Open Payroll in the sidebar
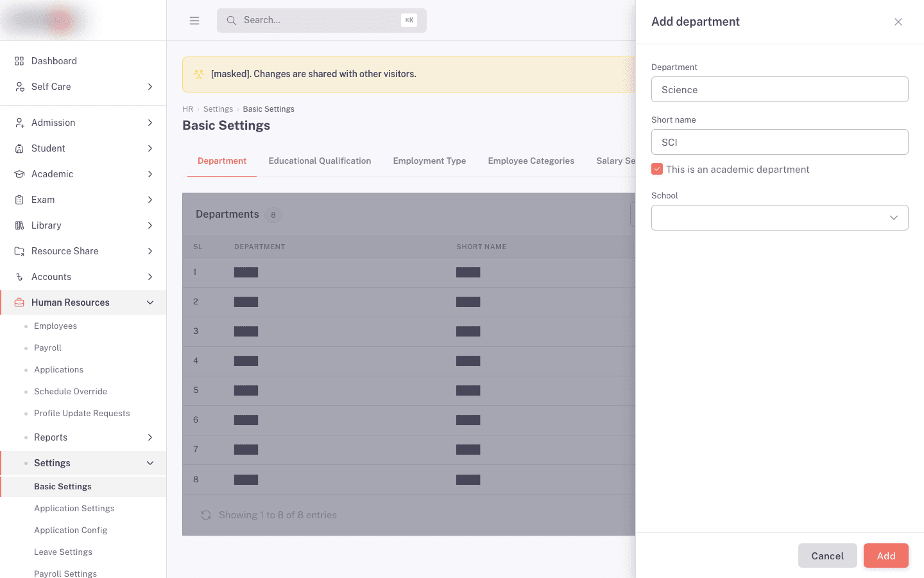The height and width of the screenshot is (578, 924). [47, 348]
